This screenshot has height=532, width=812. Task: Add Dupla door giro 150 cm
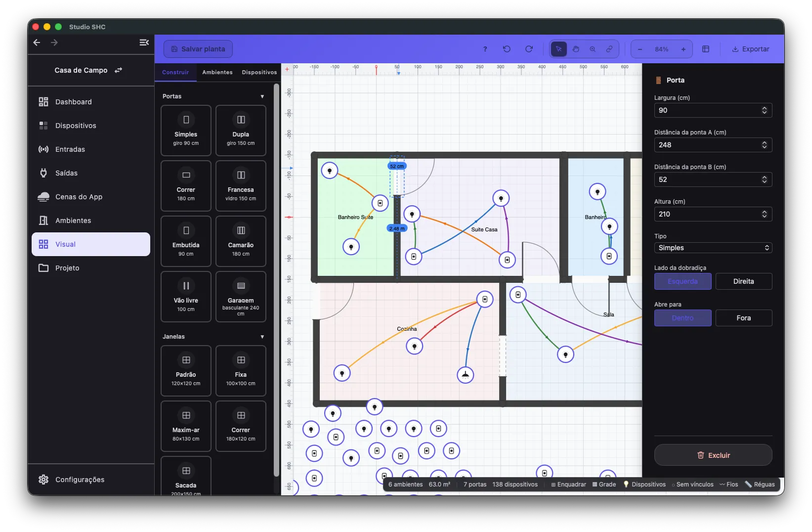241,131
